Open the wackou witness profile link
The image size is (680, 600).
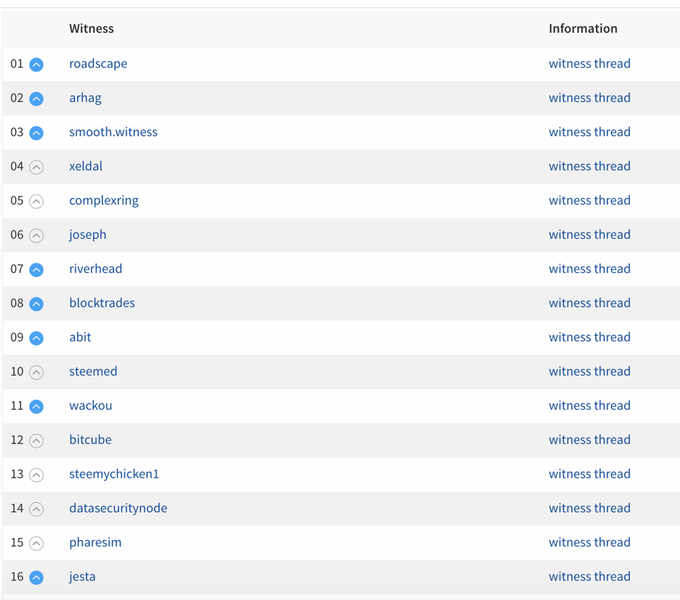tap(91, 406)
